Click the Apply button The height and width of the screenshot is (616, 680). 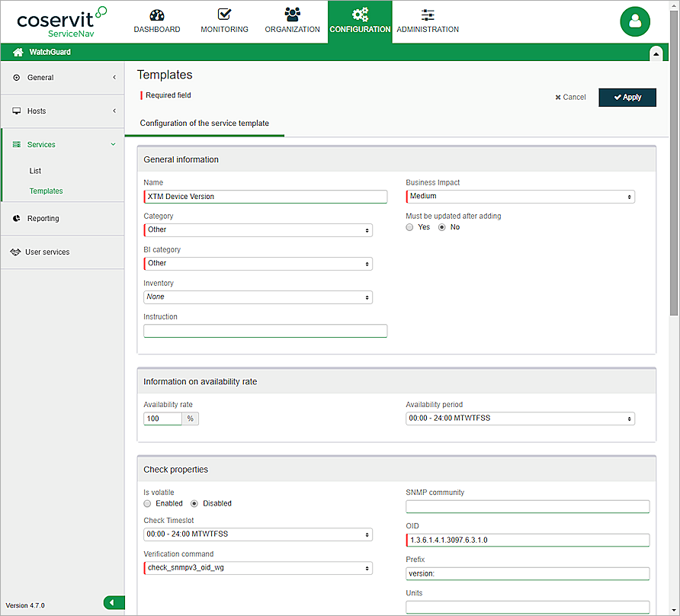[x=627, y=98]
